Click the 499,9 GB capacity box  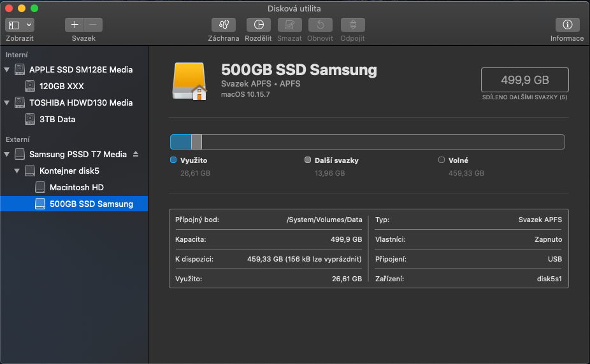tap(524, 80)
